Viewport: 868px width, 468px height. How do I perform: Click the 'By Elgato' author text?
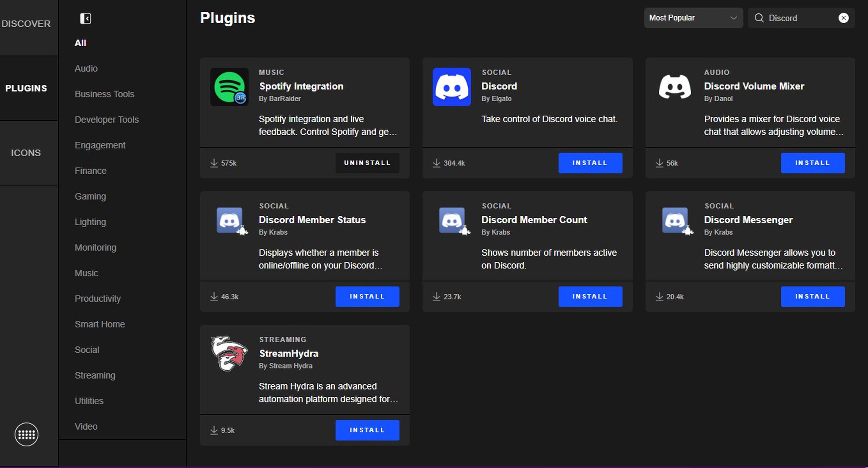496,98
